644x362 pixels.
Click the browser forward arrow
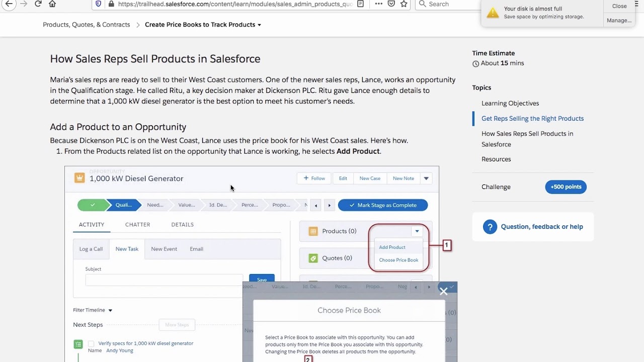(x=23, y=4)
